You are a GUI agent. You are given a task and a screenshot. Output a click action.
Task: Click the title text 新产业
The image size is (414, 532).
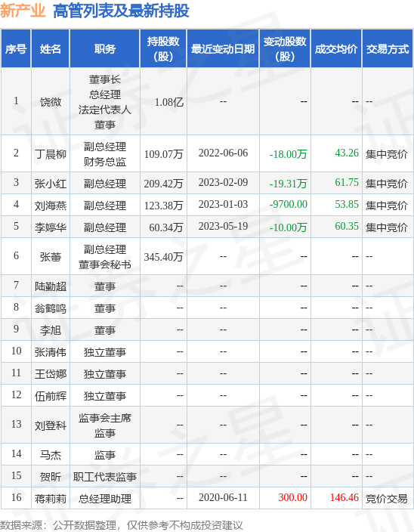pyautogui.click(x=23, y=11)
